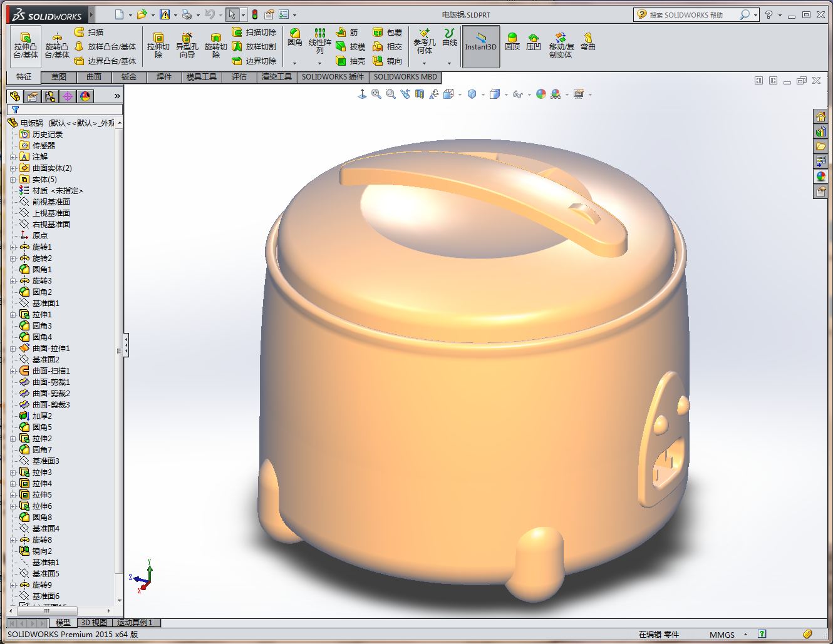Select the 镜向2 feature in tree
The image size is (833, 644).
pyautogui.click(x=42, y=551)
